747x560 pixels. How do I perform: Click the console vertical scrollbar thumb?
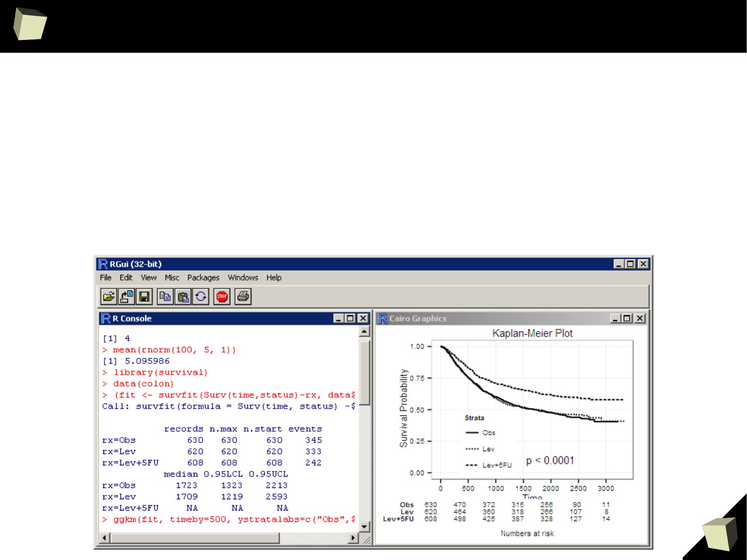click(364, 372)
